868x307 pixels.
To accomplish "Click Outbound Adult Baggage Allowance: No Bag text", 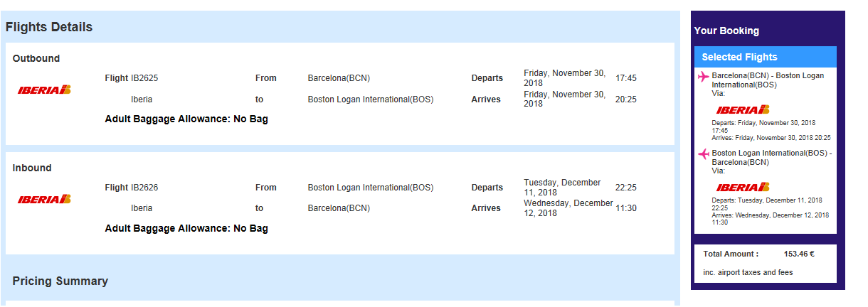I will (x=186, y=119).
